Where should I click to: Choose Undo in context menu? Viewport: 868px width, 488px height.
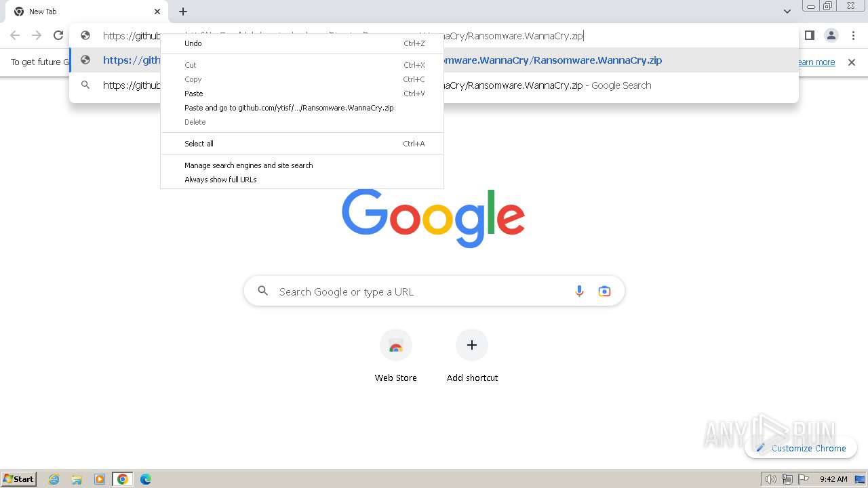(x=302, y=43)
